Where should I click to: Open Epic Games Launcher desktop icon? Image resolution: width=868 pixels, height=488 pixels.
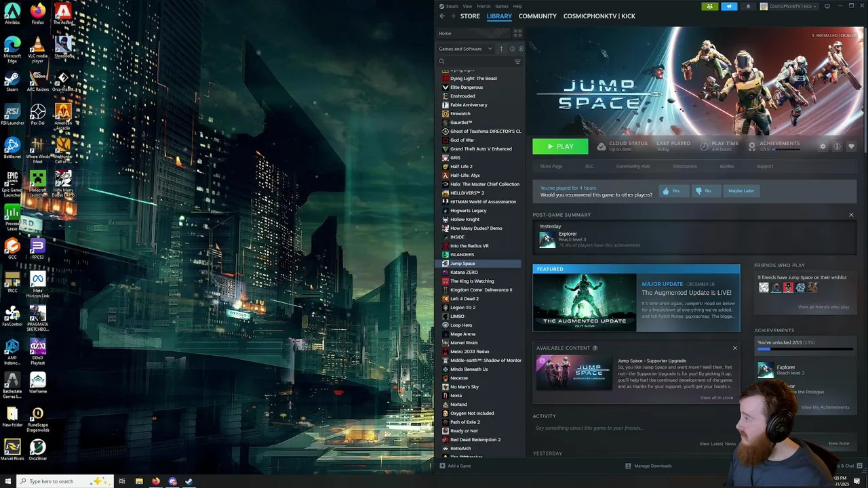point(12,183)
